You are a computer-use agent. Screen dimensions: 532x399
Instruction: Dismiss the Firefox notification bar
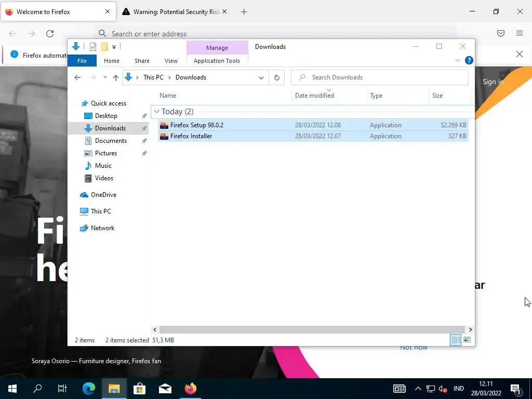coord(520,54)
